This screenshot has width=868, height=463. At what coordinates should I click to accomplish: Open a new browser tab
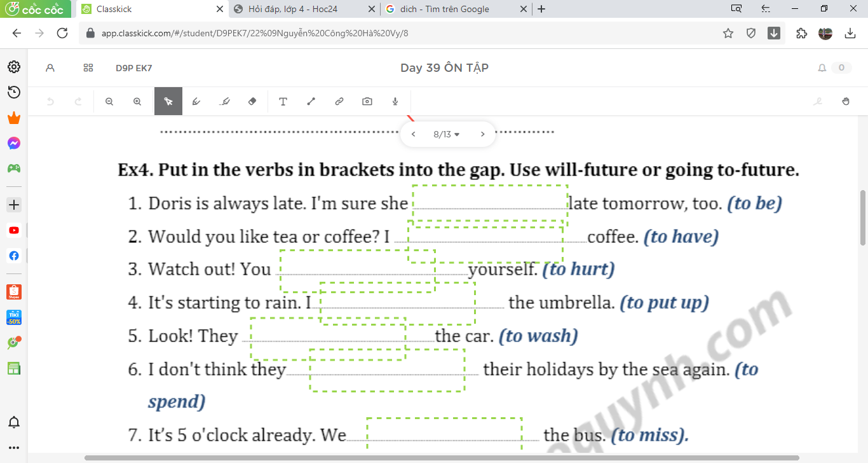(541, 9)
